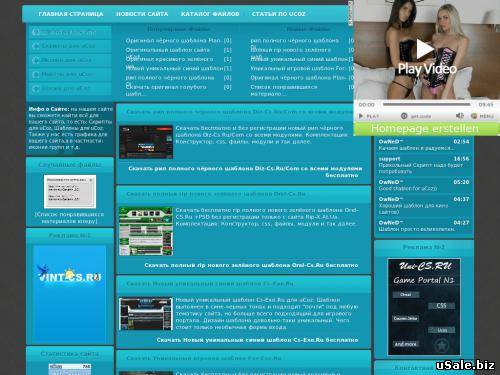Click the Скрипты для uCoz sidebar category icon
The image size is (500, 375).
[x=36, y=46]
